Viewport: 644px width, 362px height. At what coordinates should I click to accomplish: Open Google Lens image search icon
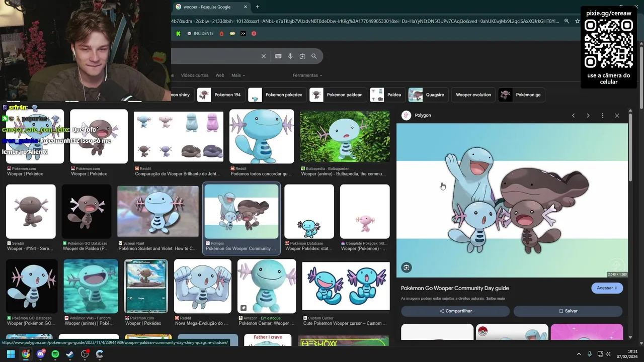pyautogui.click(x=302, y=56)
